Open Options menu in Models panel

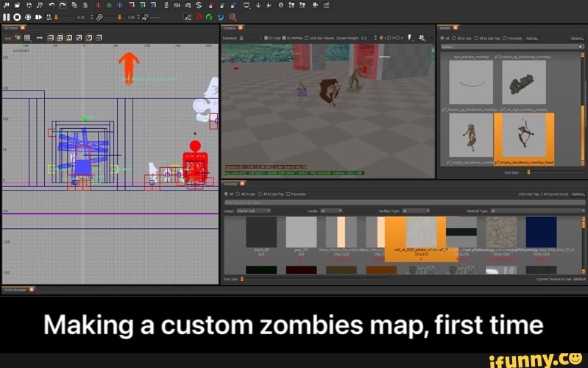(577, 38)
